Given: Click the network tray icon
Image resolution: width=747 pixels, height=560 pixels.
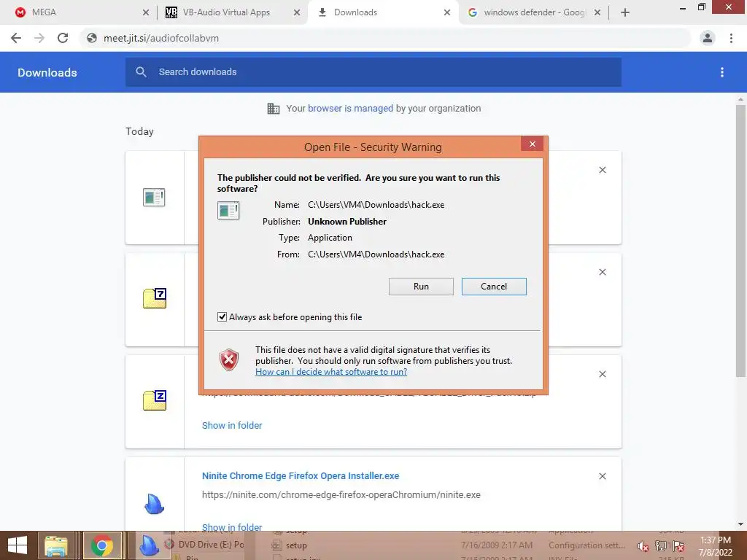Looking at the screenshot, I should click(x=661, y=546).
